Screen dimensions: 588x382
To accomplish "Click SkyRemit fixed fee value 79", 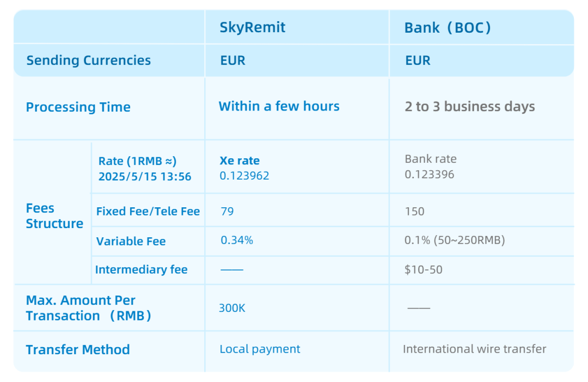I will pos(227,212).
